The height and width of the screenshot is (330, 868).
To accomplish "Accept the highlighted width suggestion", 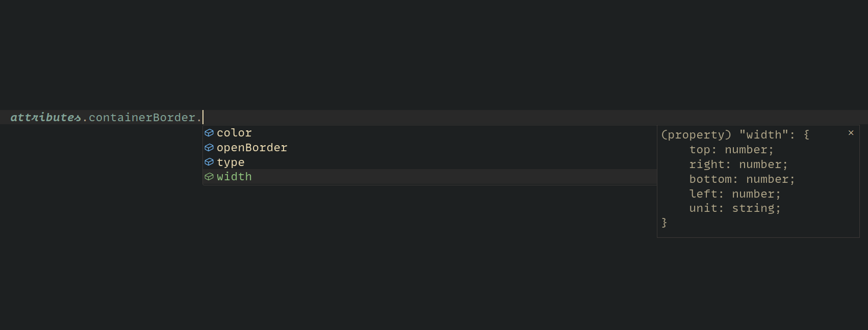I will [234, 177].
